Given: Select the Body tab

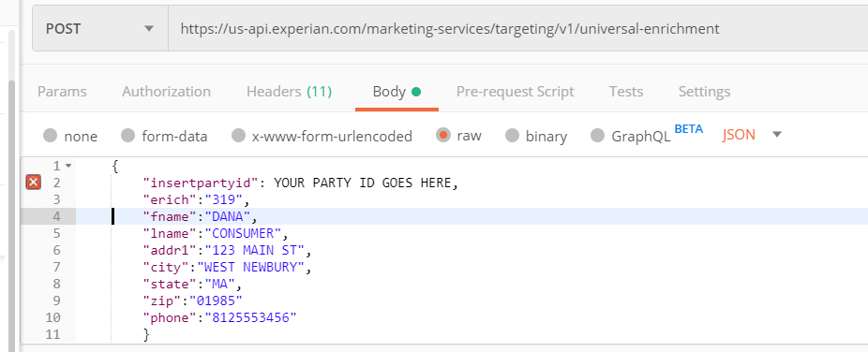Looking at the screenshot, I should click(397, 92).
